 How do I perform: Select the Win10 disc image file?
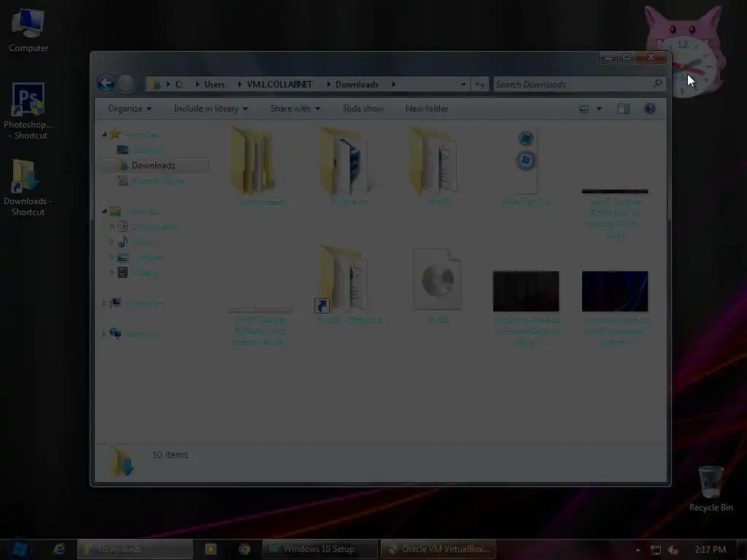438,286
